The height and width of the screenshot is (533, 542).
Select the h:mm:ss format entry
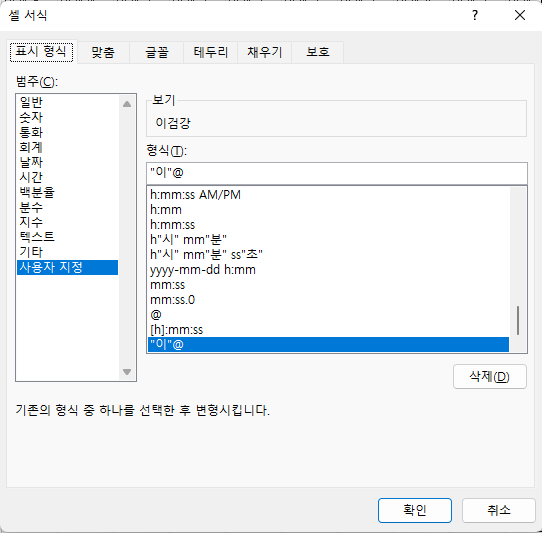328,225
